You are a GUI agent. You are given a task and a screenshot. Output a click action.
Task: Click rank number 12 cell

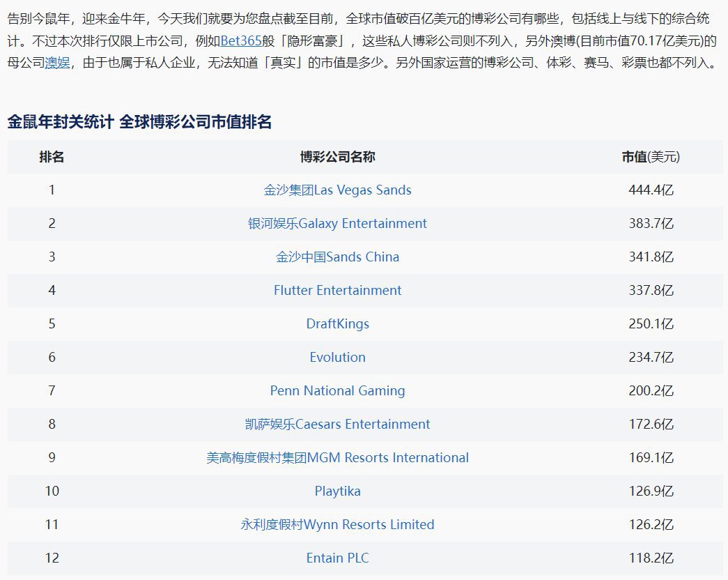click(52, 558)
